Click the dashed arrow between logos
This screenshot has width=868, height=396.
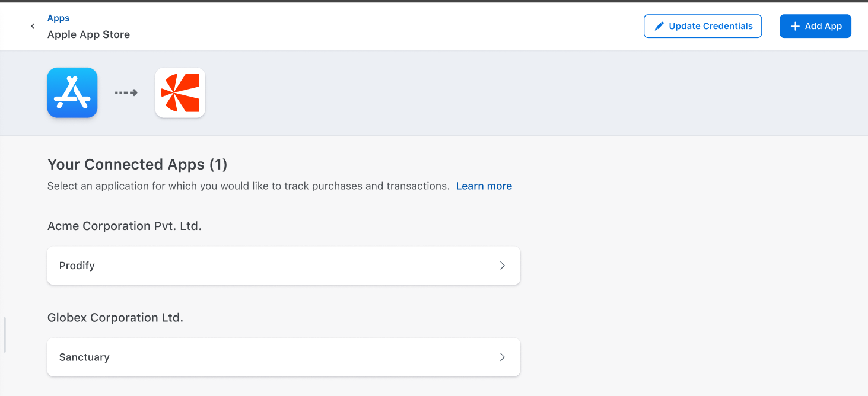pyautogui.click(x=126, y=92)
